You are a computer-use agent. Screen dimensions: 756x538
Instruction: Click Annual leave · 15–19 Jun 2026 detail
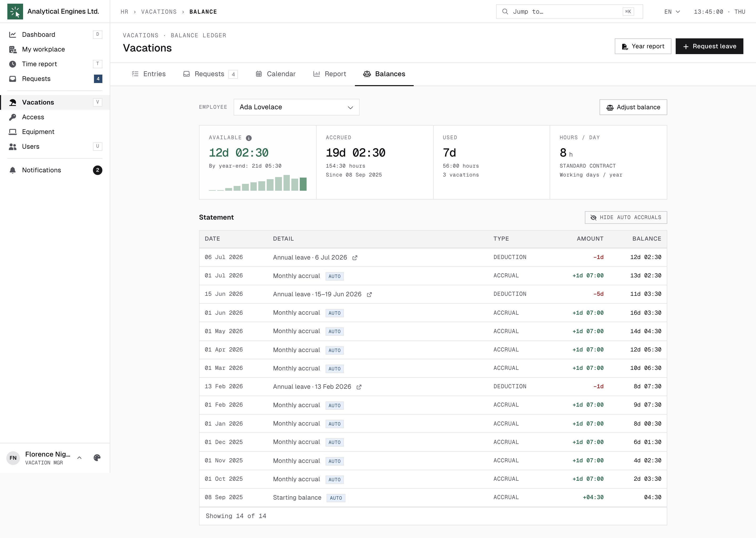pyautogui.click(x=317, y=294)
